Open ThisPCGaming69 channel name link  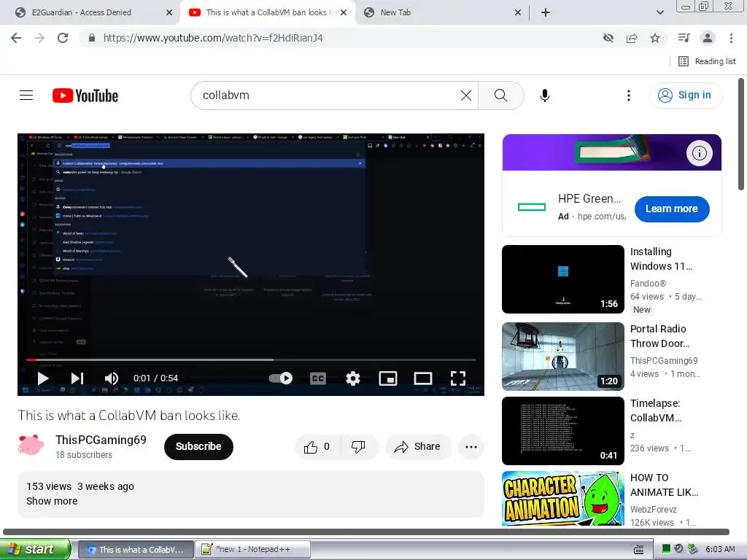click(x=101, y=440)
